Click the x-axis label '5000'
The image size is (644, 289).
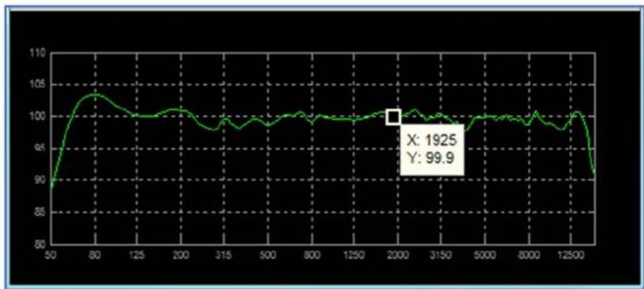coord(485,254)
